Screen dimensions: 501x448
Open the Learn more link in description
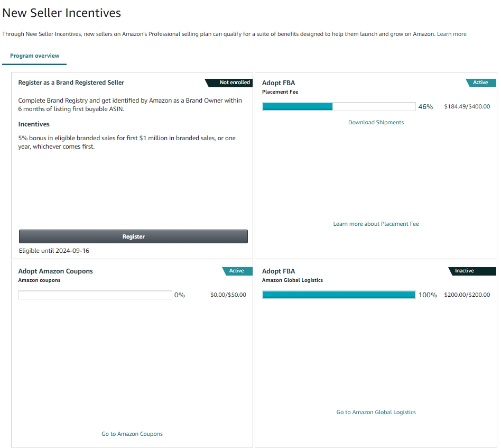point(451,34)
